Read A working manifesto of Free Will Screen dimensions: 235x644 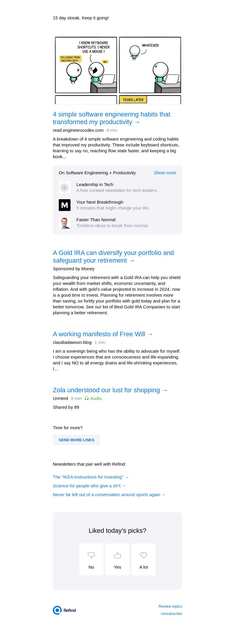pos(103,334)
